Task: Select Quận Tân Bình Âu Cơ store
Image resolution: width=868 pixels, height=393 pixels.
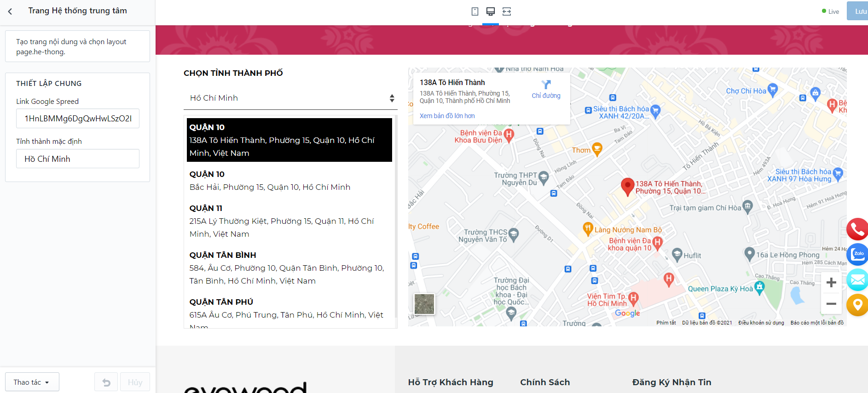Action: click(x=289, y=268)
